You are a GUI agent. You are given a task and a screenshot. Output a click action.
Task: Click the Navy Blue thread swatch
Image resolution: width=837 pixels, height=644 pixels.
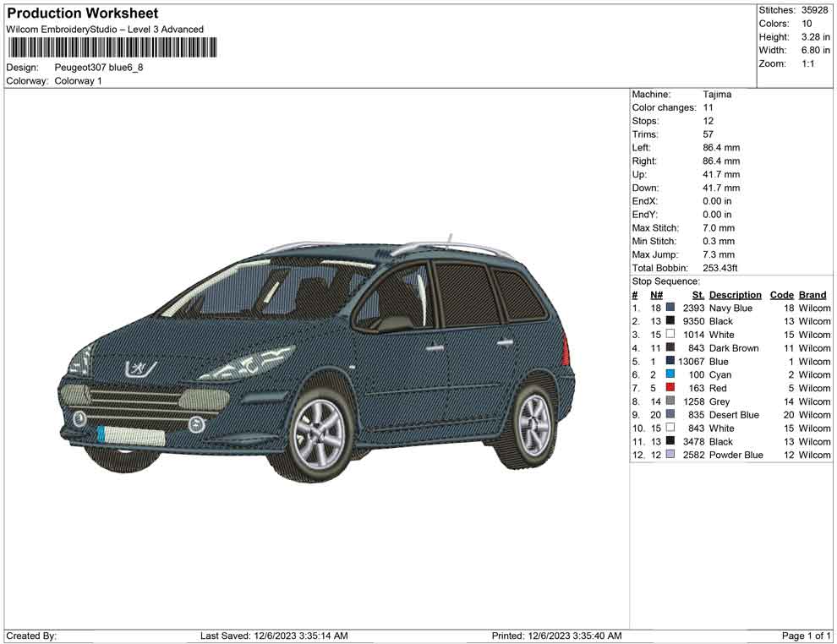coord(670,308)
